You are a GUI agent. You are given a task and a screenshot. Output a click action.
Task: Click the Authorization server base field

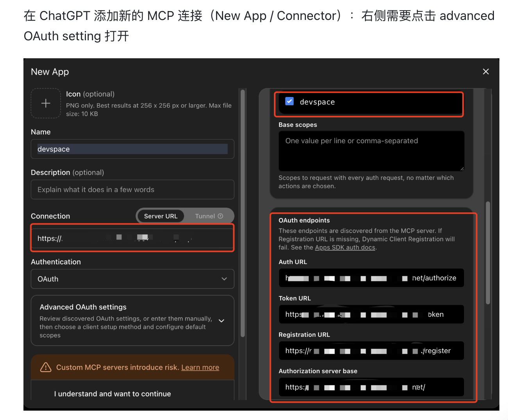(x=371, y=387)
